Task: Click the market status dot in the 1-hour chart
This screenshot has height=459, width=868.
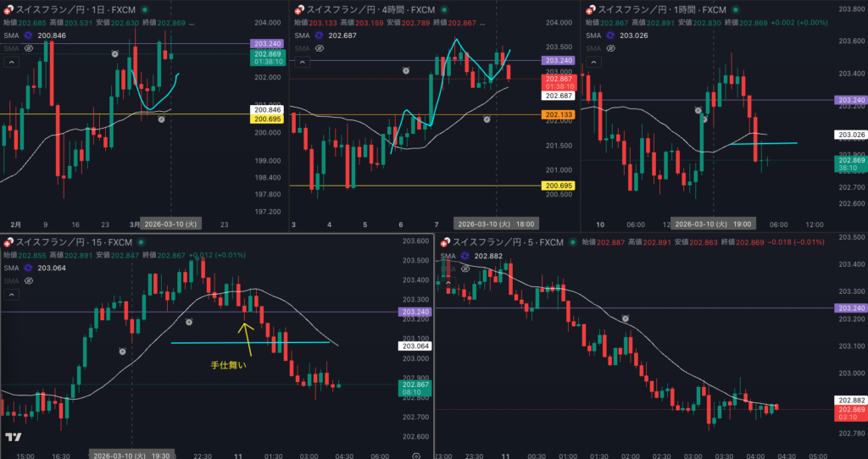Action: pos(737,9)
